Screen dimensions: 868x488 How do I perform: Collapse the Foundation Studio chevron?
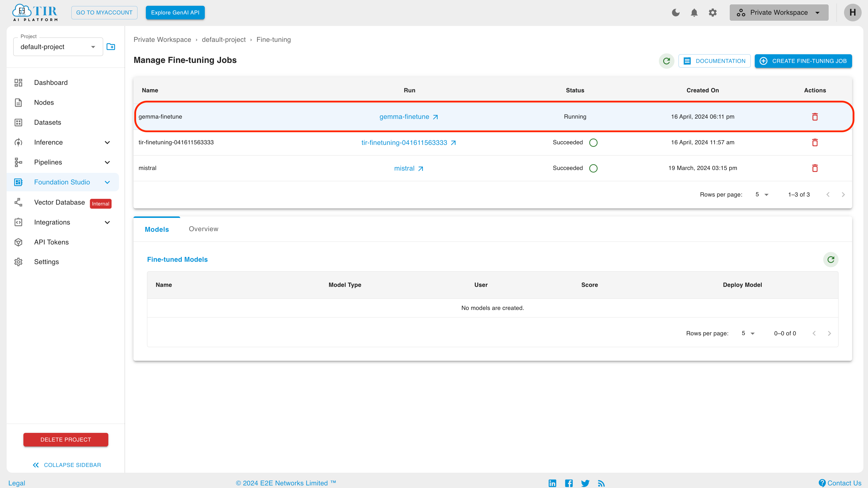point(107,182)
